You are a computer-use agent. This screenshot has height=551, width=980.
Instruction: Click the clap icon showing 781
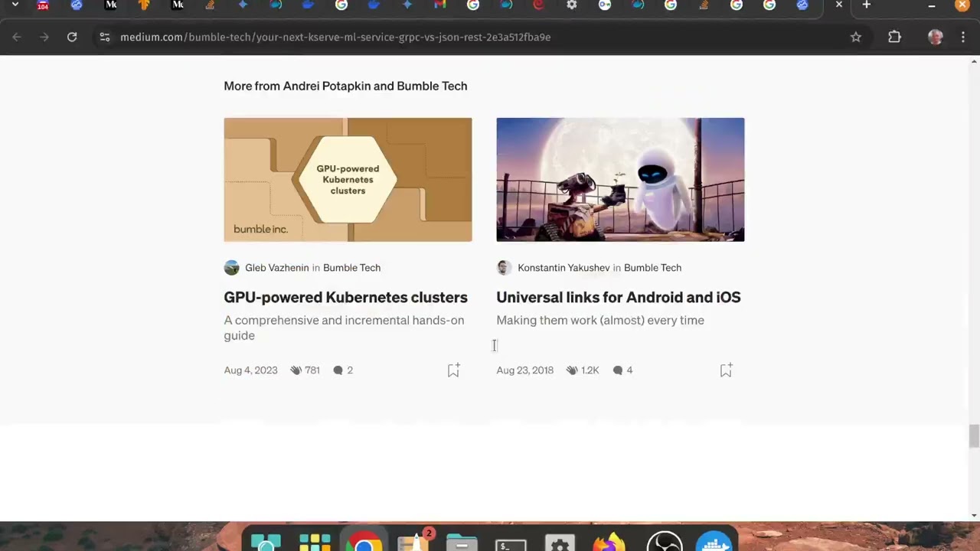click(296, 370)
